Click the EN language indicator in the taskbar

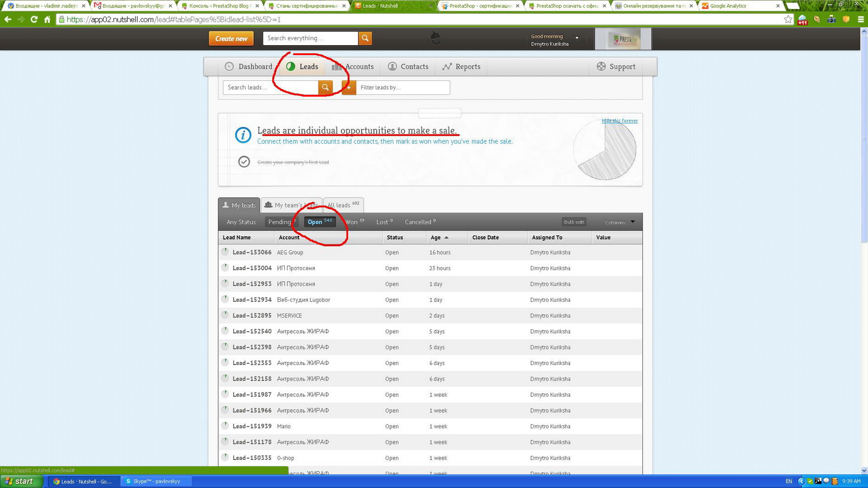[x=789, y=481]
